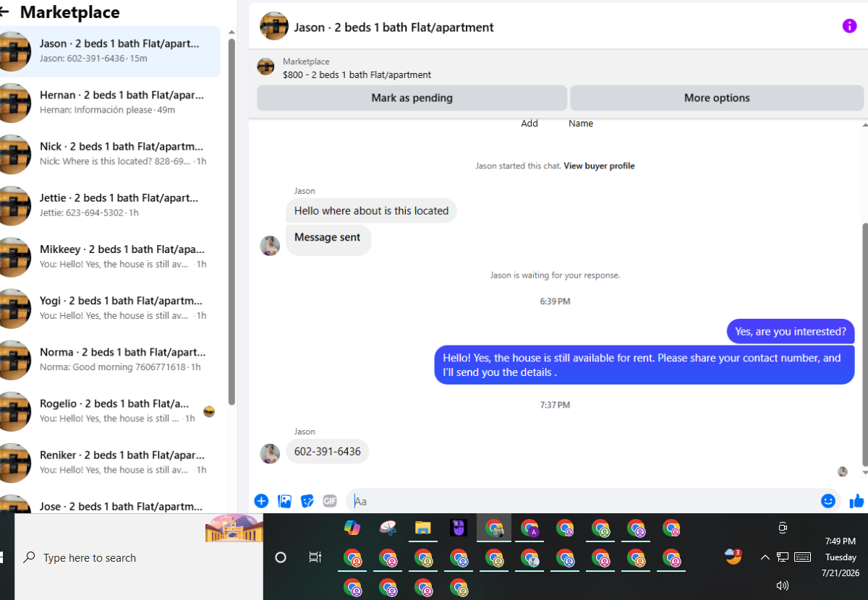The height and width of the screenshot is (600, 868).
Task: Click the taskbar clock showing 7:49 PM
Action: 841,541
